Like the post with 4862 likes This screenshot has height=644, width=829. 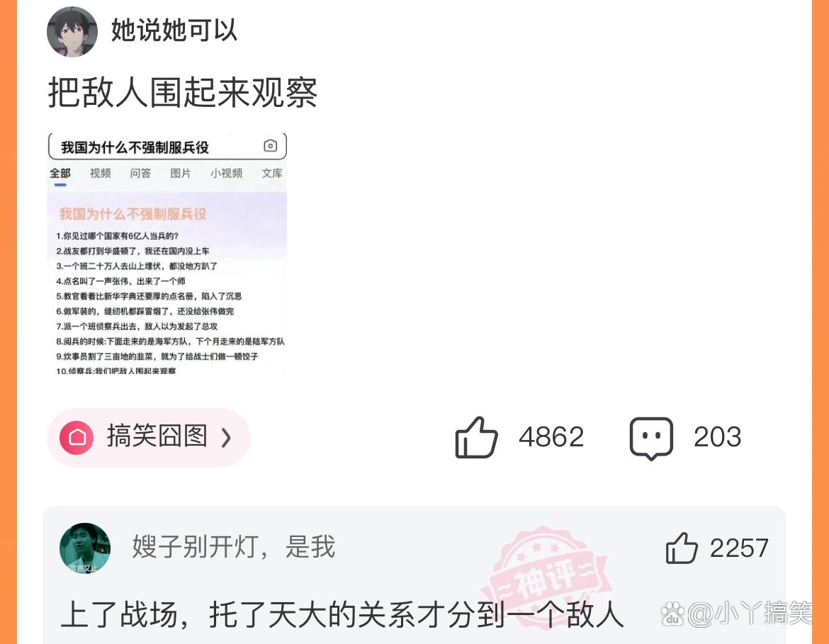(x=476, y=437)
